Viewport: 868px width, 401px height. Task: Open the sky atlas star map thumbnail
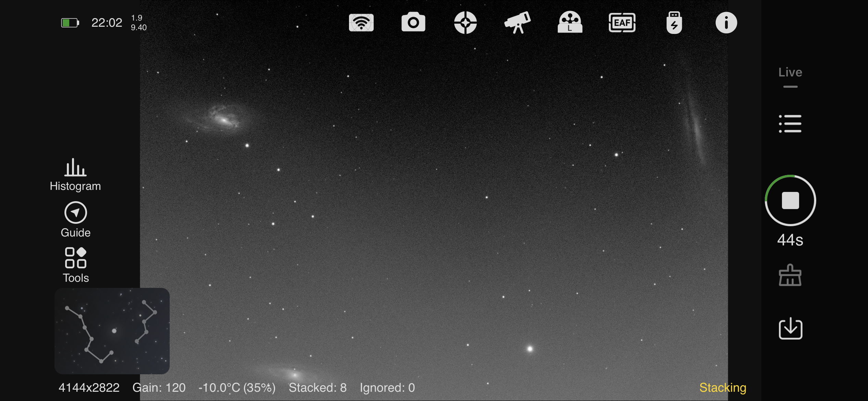[112, 331]
